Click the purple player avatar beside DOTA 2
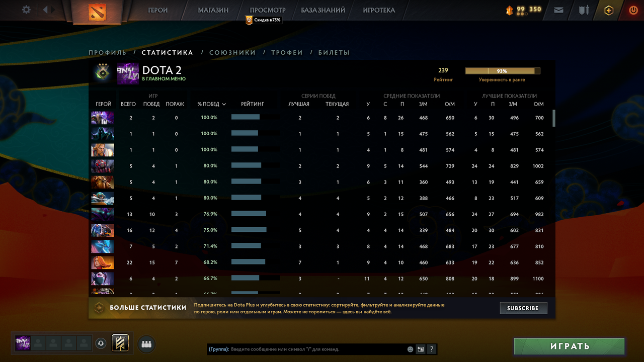This screenshot has width=644, height=362. click(x=128, y=73)
